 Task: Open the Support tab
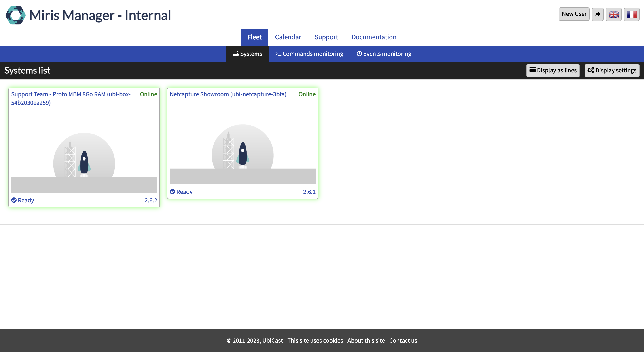tap(326, 37)
